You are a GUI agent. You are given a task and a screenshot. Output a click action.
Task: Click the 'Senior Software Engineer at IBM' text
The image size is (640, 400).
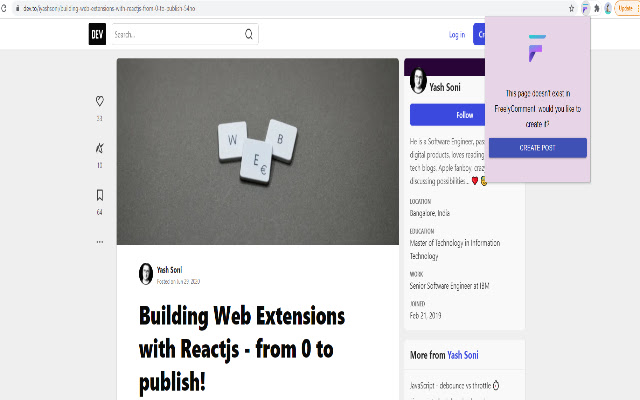[x=449, y=286]
